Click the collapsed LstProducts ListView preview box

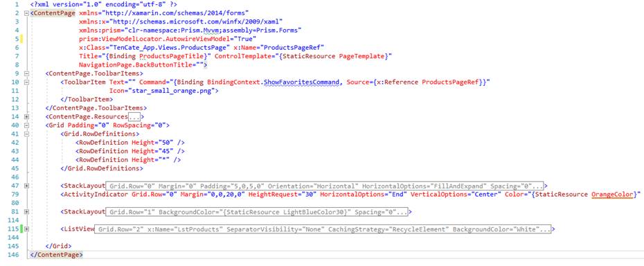coord(323,229)
